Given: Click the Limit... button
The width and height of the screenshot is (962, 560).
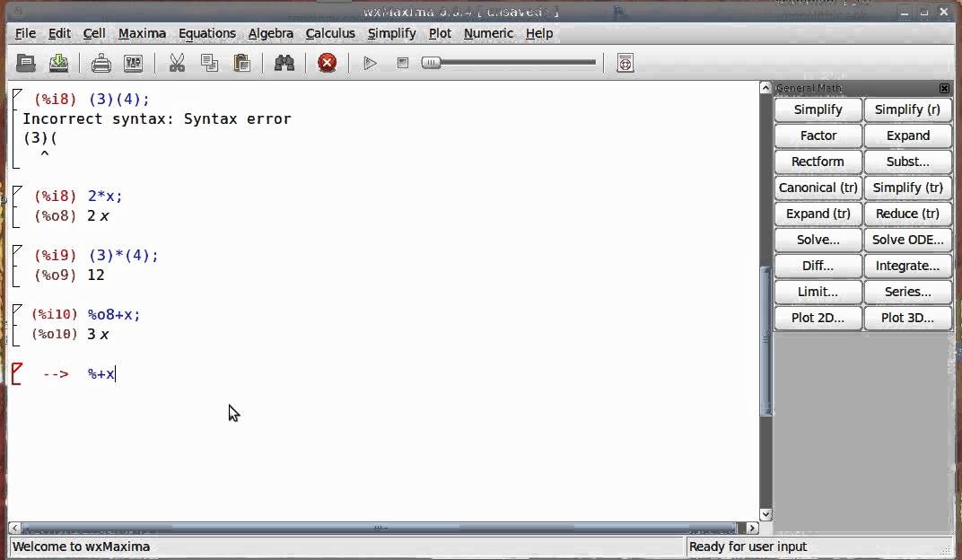Looking at the screenshot, I should tap(818, 292).
